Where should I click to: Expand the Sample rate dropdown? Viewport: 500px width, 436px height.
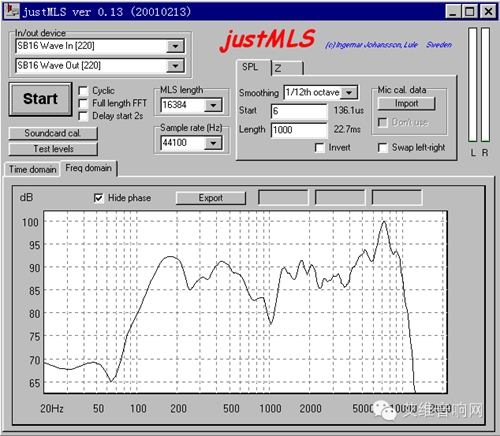(x=213, y=143)
